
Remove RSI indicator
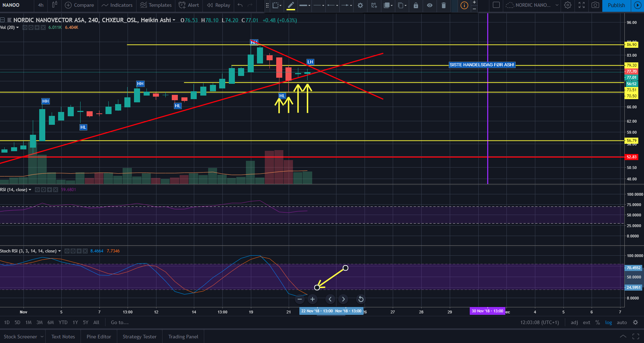[56, 190]
